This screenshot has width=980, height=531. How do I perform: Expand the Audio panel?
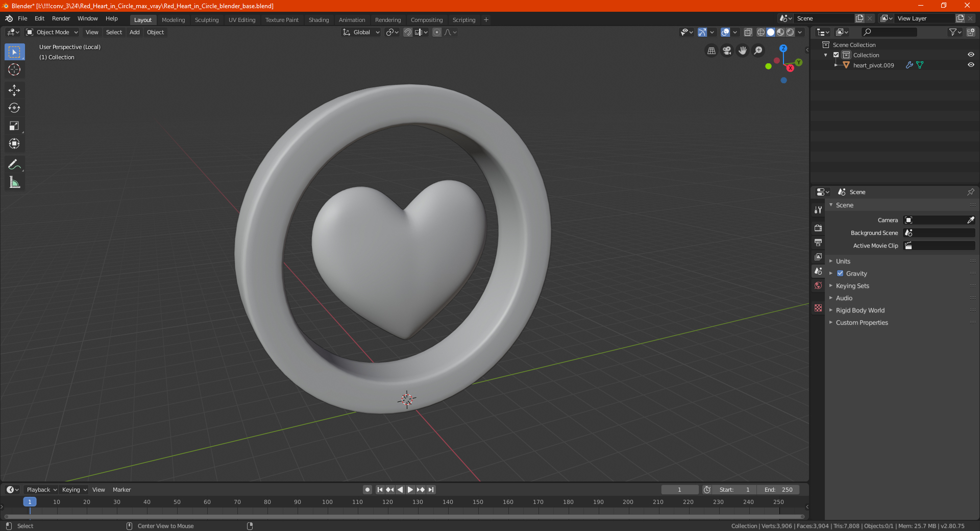click(x=844, y=298)
